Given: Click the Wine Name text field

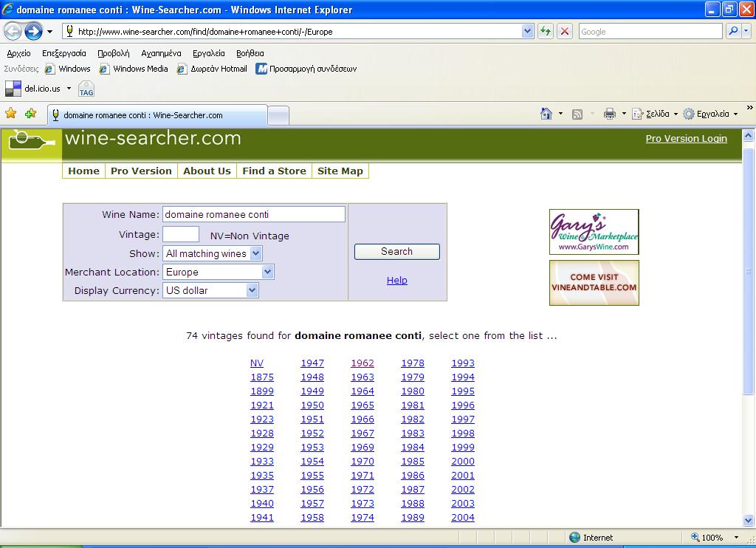Looking at the screenshot, I should [x=254, y=214].
